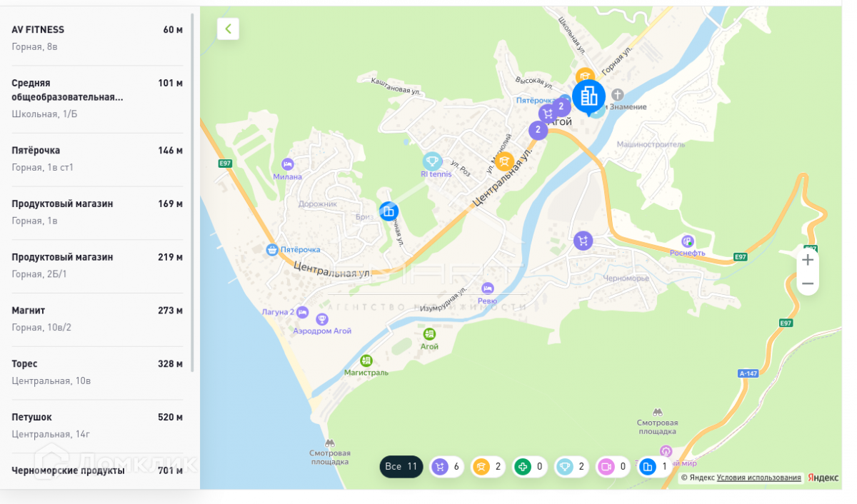Zoom out on the map
This screenshot has width=857, height=504.
point(808,283)
